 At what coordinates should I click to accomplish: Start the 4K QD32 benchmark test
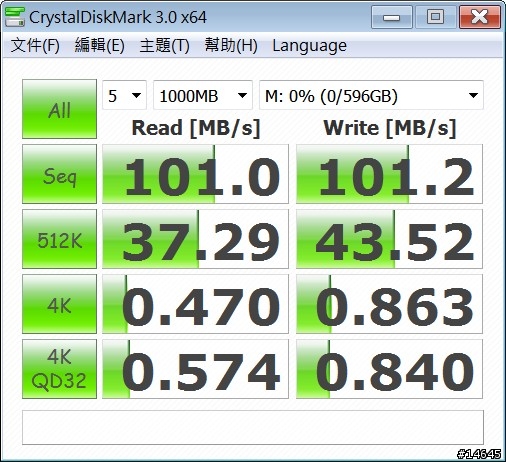(x=59, y=369)
